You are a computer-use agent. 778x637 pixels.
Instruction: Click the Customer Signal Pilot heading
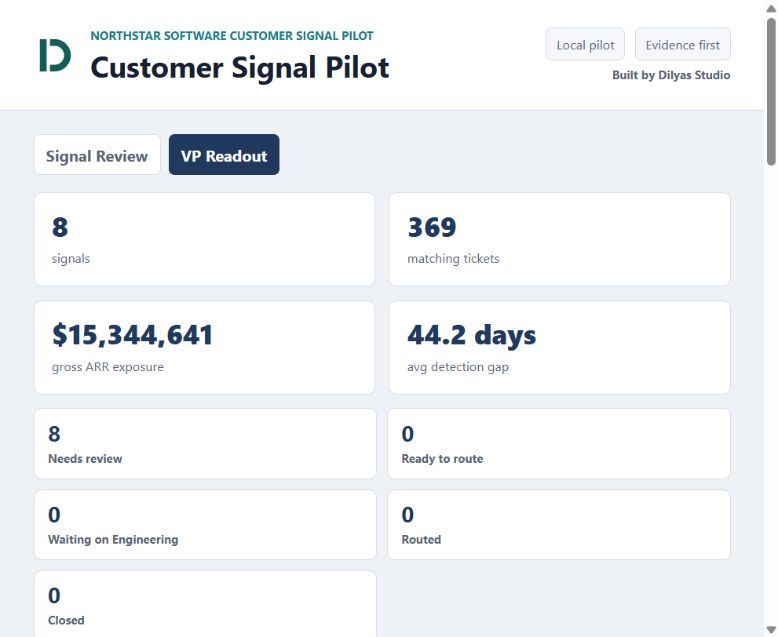pos(240,67)
